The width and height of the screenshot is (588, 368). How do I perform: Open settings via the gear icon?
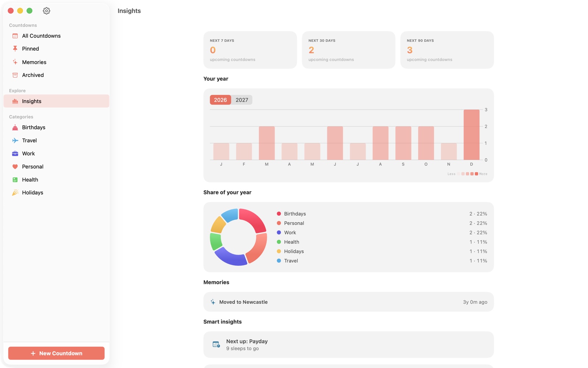click(x=46, y=11)
